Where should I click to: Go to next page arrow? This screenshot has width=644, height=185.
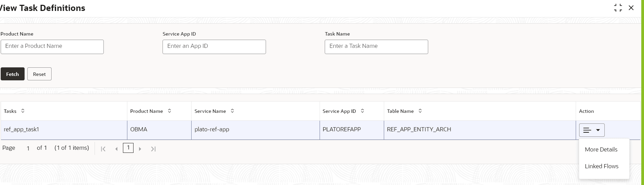[140, 149]
